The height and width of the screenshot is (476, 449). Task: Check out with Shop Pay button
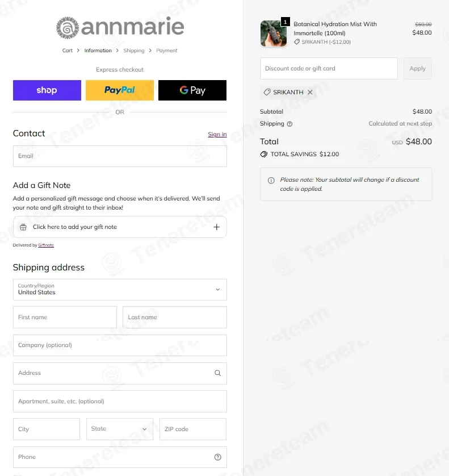47,90
